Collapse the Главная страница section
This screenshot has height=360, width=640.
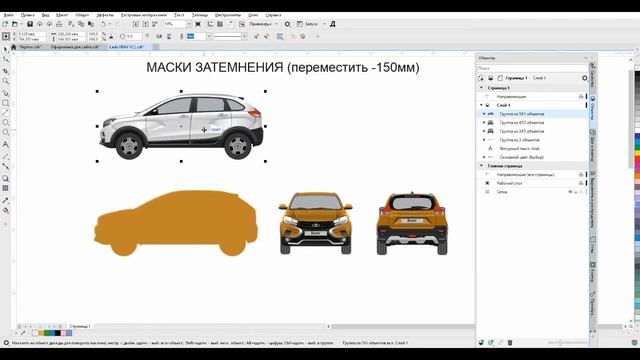(481, 166)
